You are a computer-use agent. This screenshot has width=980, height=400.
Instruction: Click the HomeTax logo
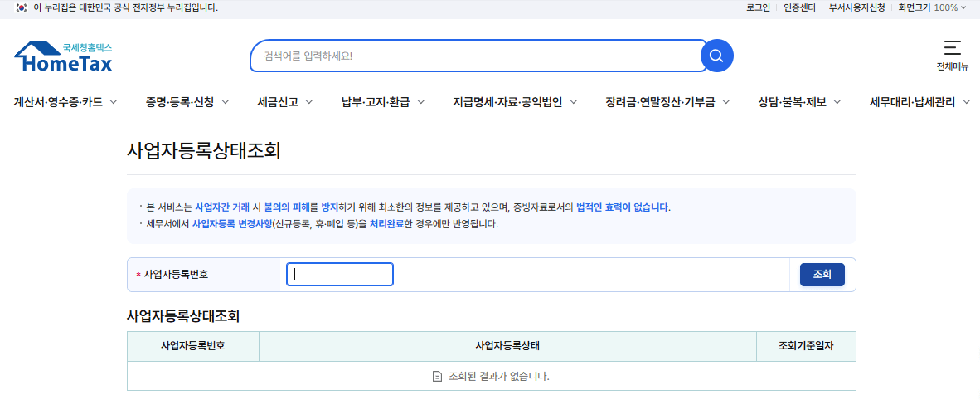click(63, 56)
